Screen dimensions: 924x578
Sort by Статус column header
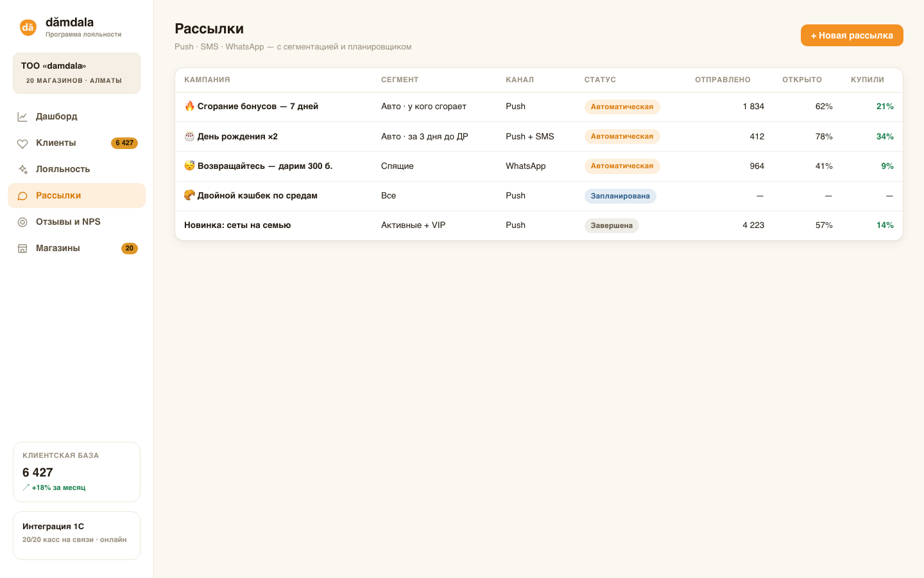point(600,80)
